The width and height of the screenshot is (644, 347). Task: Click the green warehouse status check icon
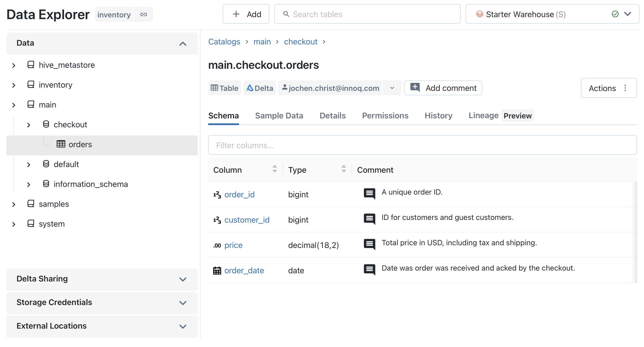(x=615, y=14)
